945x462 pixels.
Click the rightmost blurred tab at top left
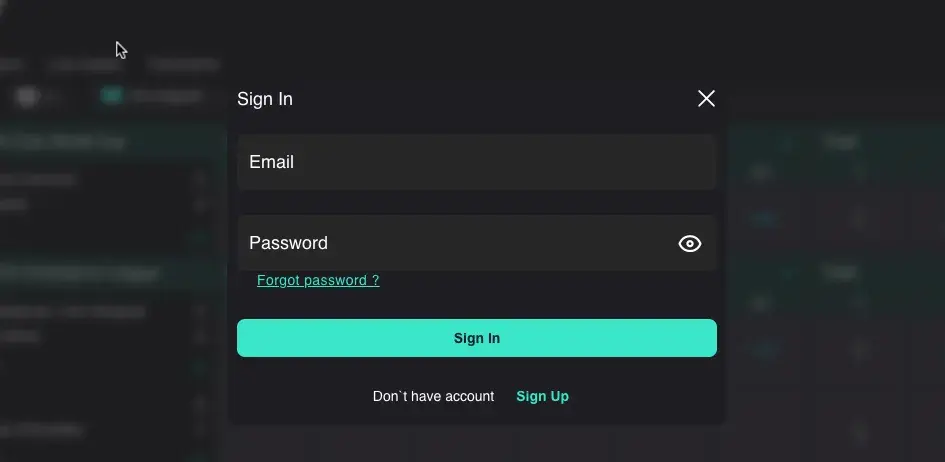(x=182, y=64)
